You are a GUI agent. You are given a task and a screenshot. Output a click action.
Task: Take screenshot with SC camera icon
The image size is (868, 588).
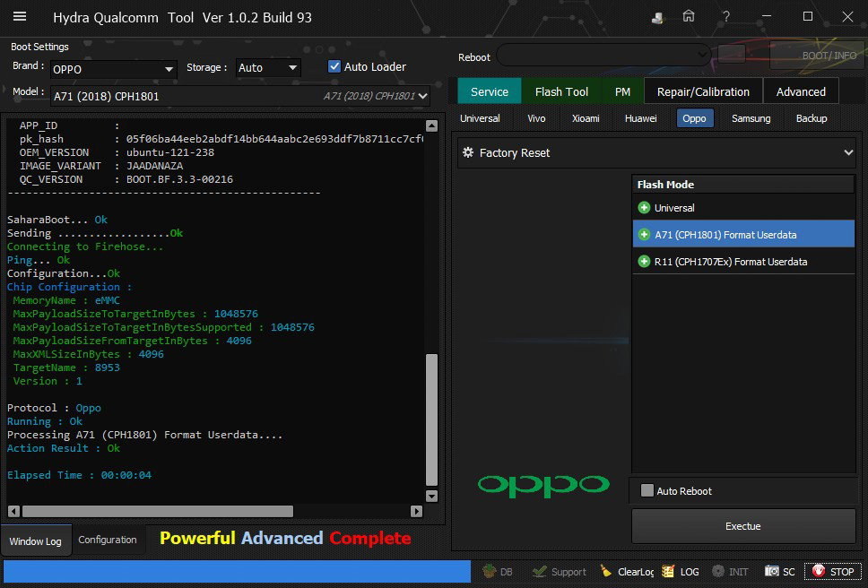point(770,571)
